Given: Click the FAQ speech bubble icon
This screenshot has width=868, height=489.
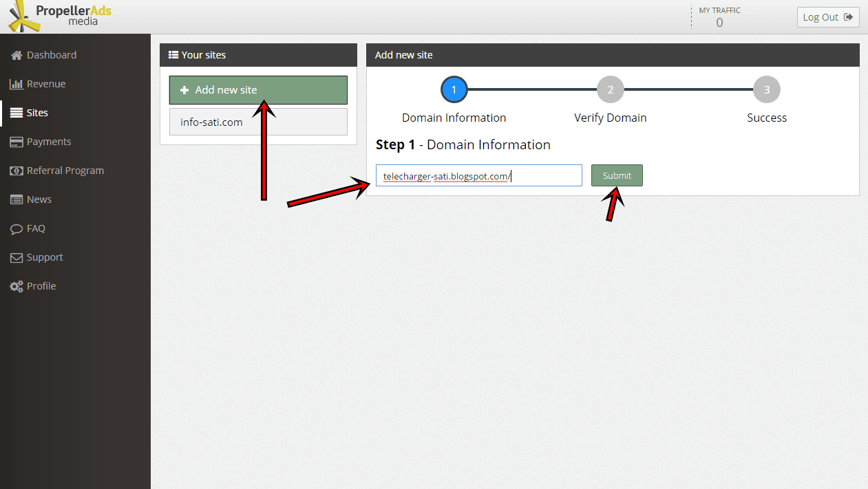Looking at the screenshot, I should point(17,228).
